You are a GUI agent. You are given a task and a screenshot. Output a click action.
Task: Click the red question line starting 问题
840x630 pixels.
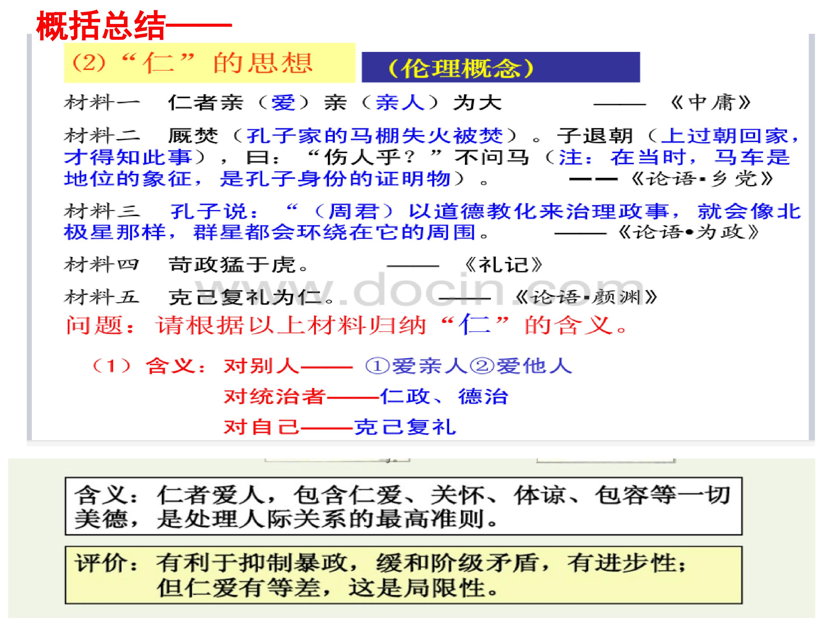pyautogui.click(x=347, y=325)
